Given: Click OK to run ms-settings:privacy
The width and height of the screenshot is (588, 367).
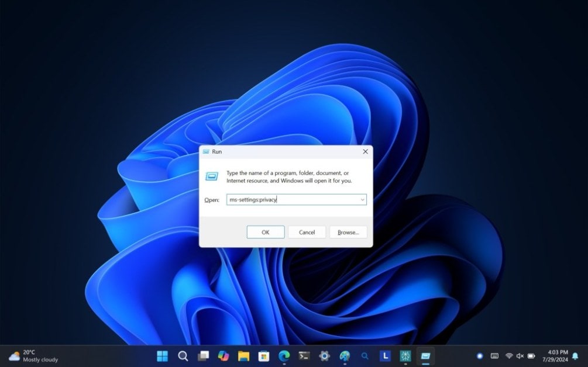Looking at the screenshot, I should pyautogui.click(x=265, y=231).
